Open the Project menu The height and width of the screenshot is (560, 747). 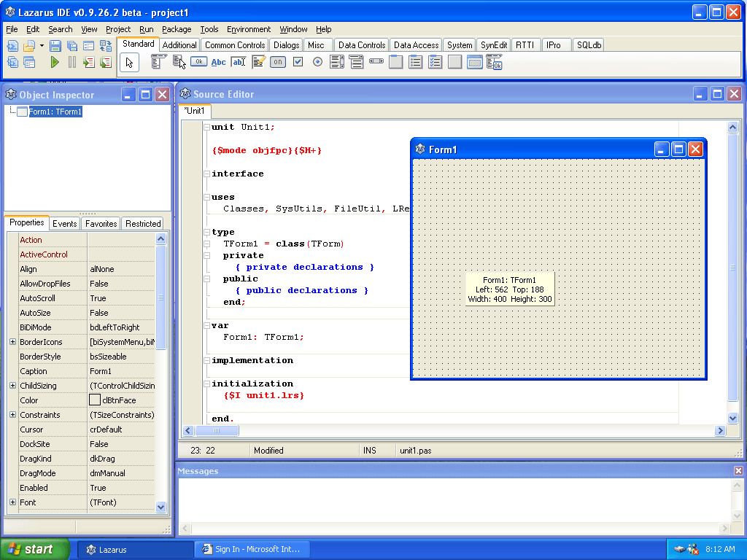click(x=118, y=29)
